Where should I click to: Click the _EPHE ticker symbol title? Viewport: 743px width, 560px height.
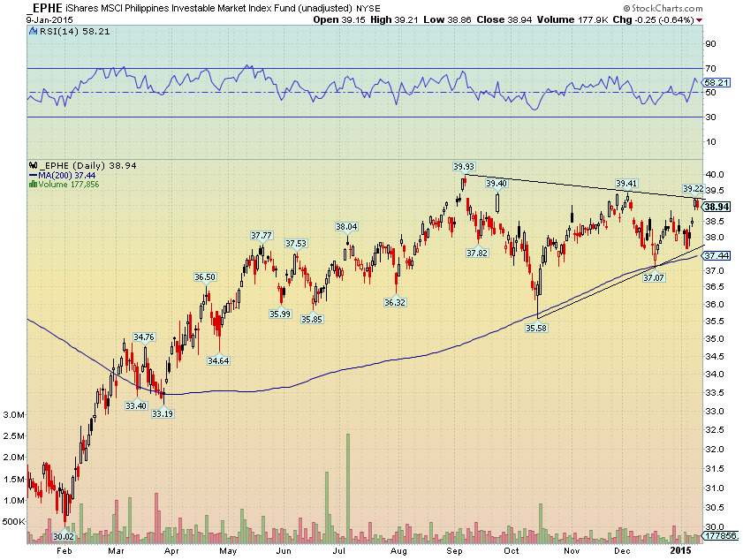44,8
